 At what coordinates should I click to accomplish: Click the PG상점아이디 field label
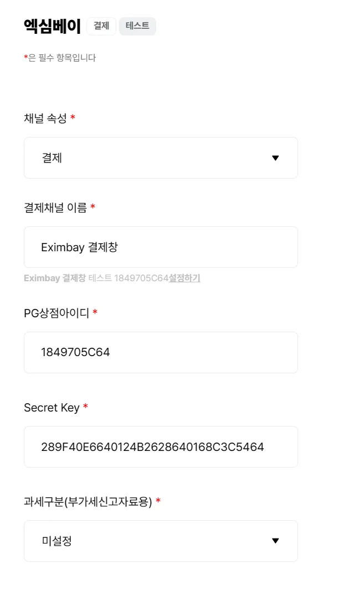(x=57, y=313)
